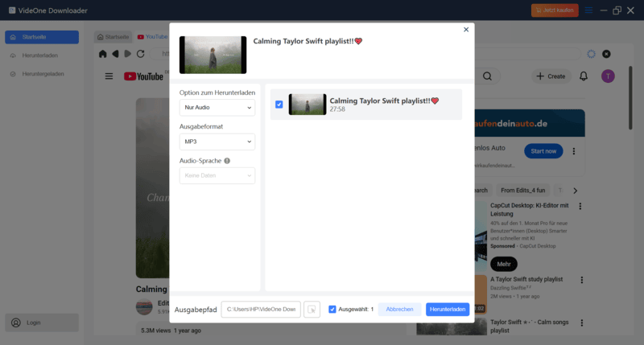This screenshot has width=644, height=345.
Task: Close the download options dialog
Action: click(x=466, y=30)
